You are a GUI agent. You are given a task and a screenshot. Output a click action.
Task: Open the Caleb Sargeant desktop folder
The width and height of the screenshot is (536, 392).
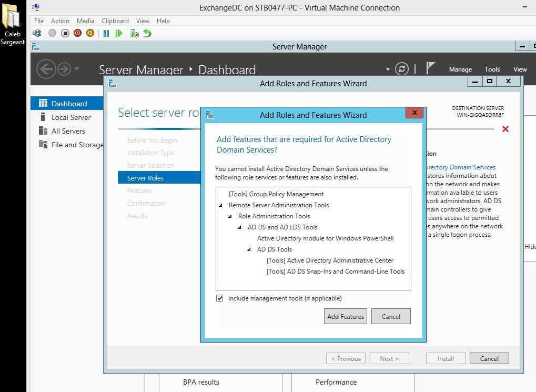click(x=13, y=24)
